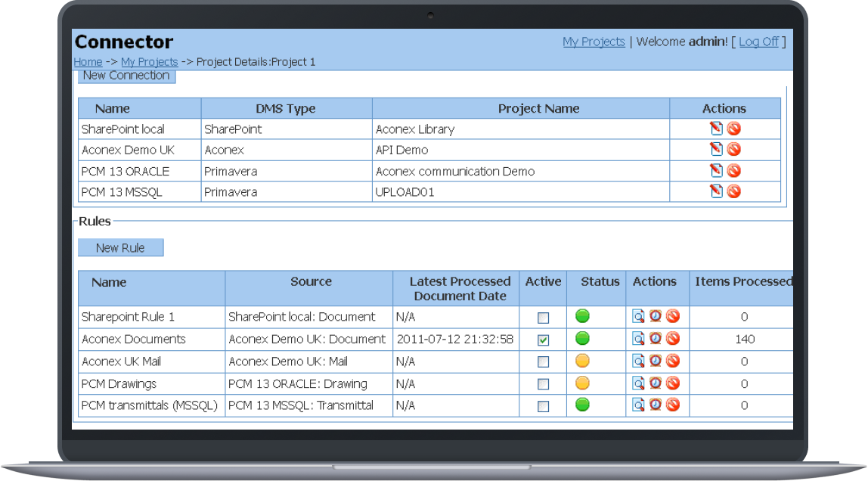
Task: Edit the PCM 13 ORACLE connection
Action: tap(715, 170)
